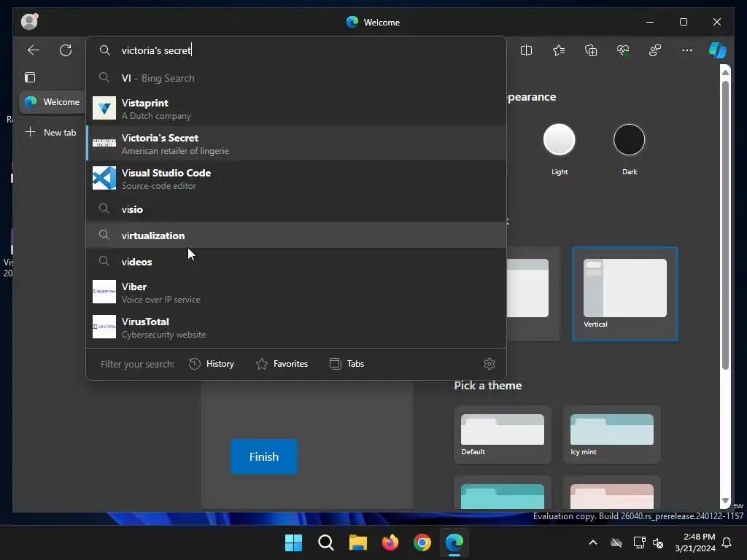Pick the Icy mint theme
747x560 pixels.
point(612,435)
